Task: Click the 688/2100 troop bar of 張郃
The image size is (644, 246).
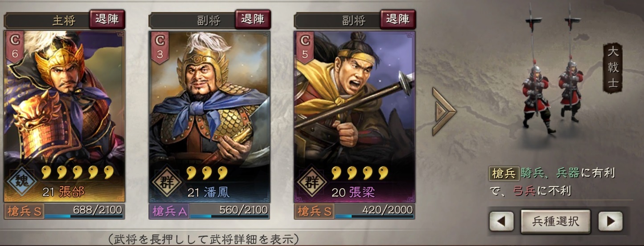Action: point(84,211)
